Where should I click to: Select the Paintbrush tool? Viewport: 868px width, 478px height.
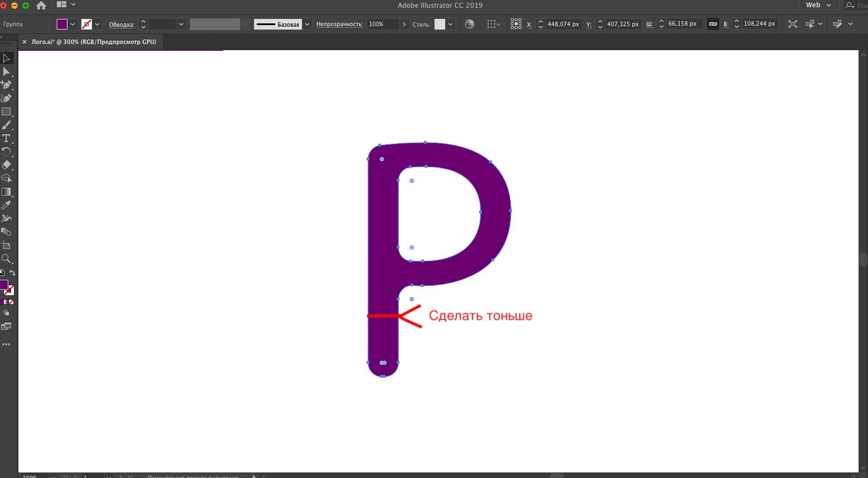coord(7,125)
